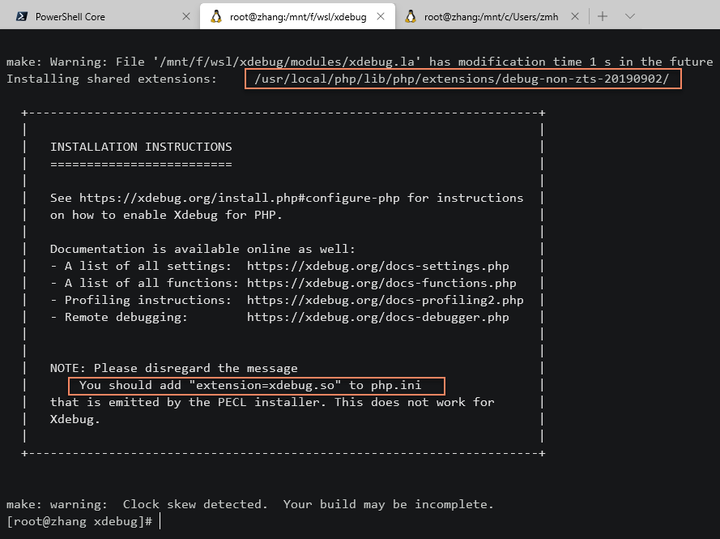Click the 'Profiling instructions:' label

[148, 300]
